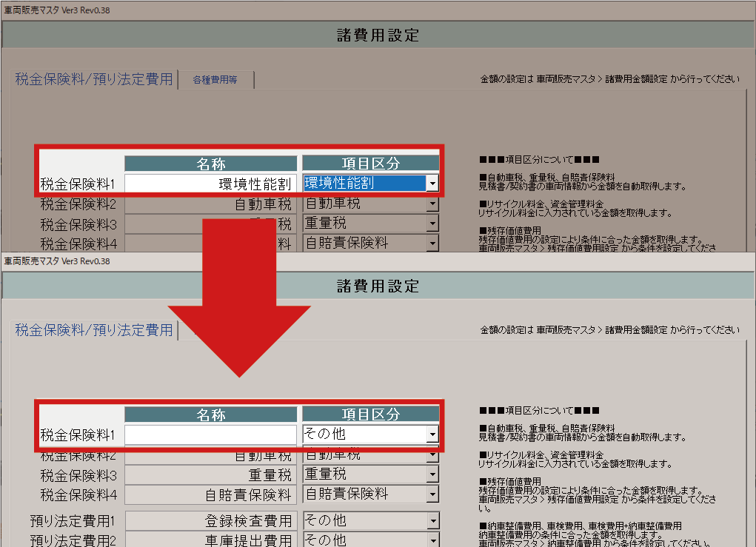Expand the 預り法定費用2 項目区分 dropdown
The width and height of the screenshot is (756, 547).
pos(432,540)
